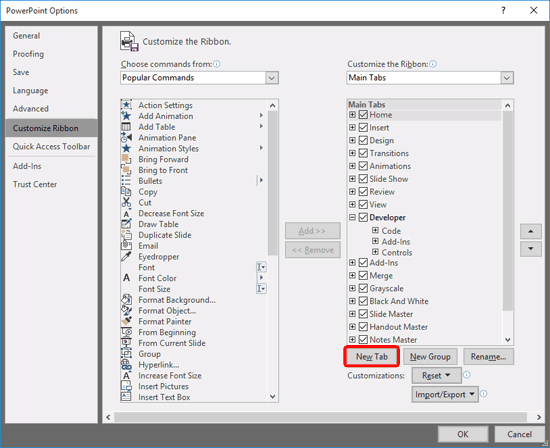
Task: Click the Format Painter brush icon
Action: (126, 321)
